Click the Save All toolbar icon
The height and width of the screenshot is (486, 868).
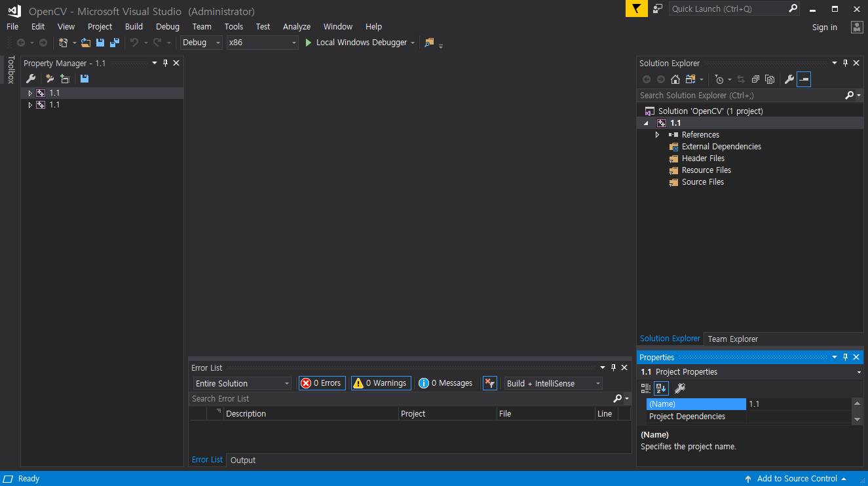(115, 43)
